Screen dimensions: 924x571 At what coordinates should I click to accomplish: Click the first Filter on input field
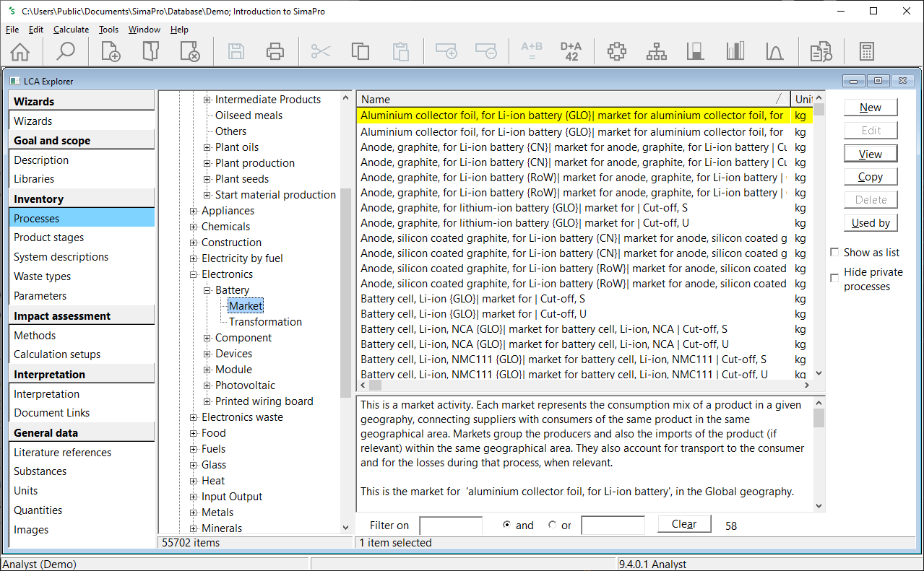click(451, 526)
